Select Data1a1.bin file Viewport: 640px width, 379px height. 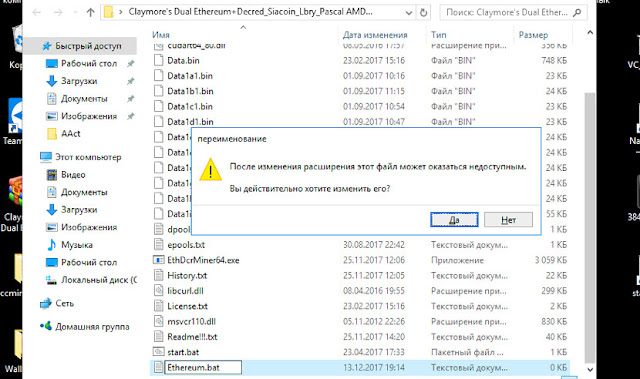[190, 76]
